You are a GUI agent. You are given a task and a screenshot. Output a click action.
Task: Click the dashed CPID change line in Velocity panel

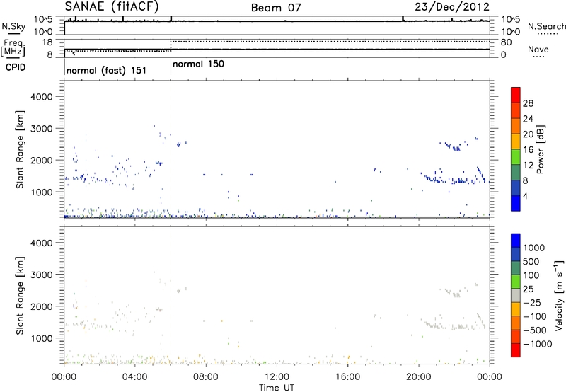click(x=171, y=295)
